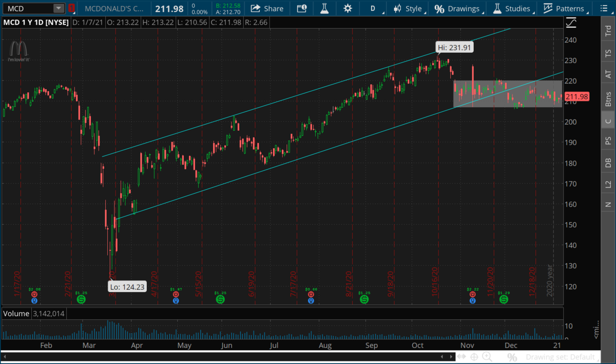Expand the MCD symbol dropdown arrow

click(x=59, y=8)
